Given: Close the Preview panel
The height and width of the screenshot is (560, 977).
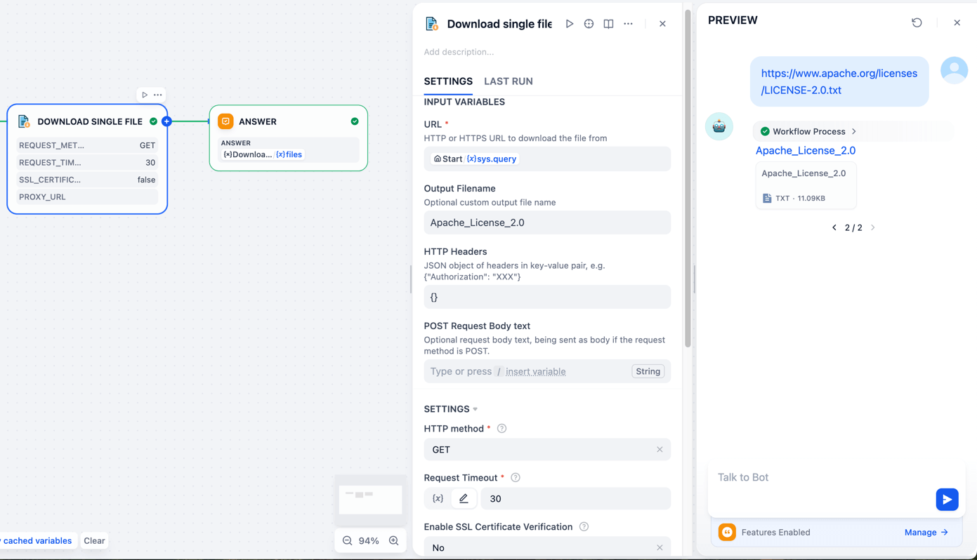Looking at the screenshot, I should coord(957,22).
